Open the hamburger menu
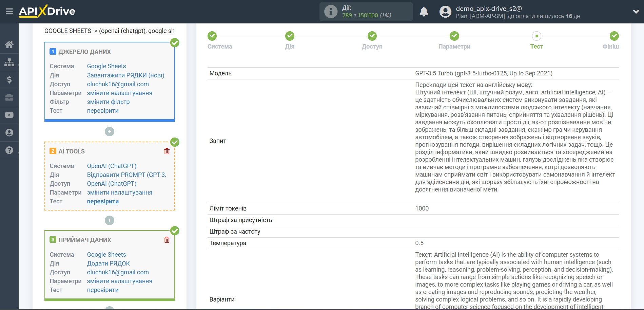Screen dimensions: 644x310 pyautogui.click(x=9, y=12)
